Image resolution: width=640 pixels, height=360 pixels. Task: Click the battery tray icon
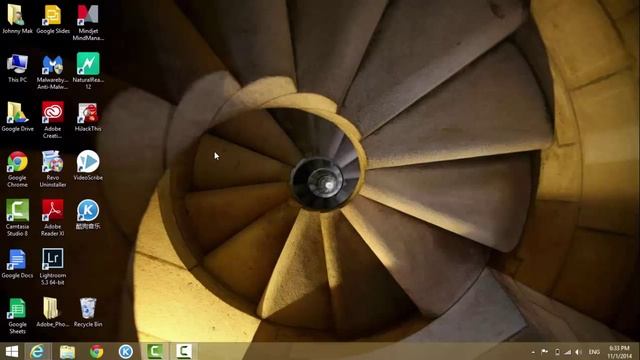[x=557, y=352]
